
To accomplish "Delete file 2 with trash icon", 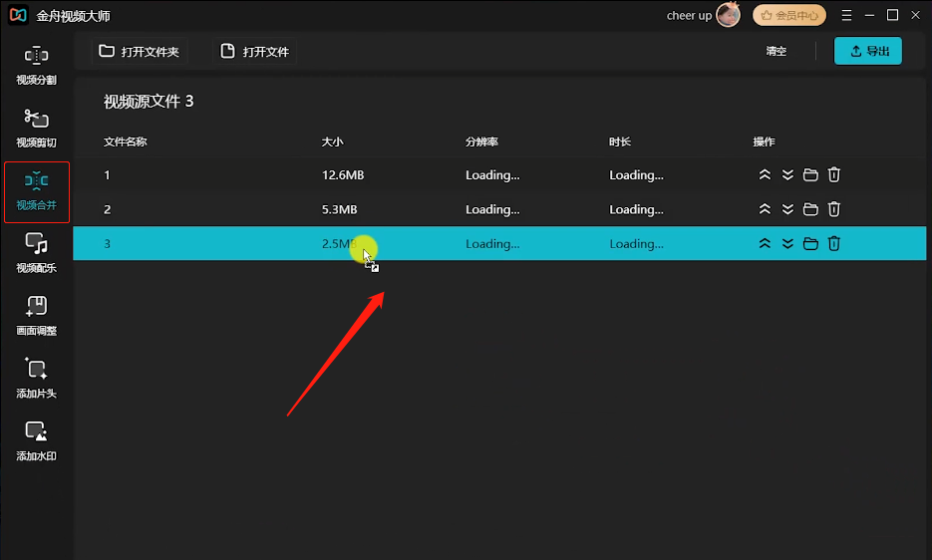I will [x=834, y=209].
